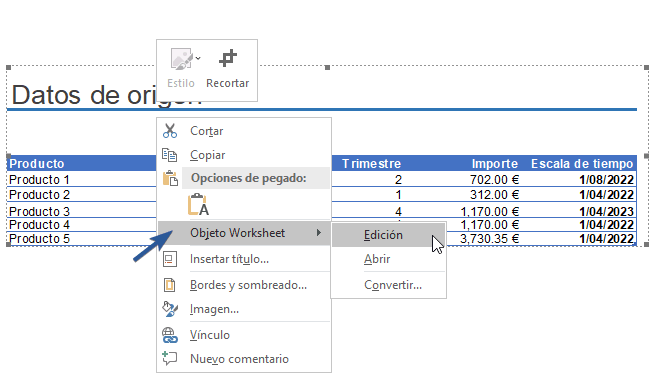655x389 pixels.
Task: Click the clipboard icon beside Opciones de pegado
Action: coord(170,178)
